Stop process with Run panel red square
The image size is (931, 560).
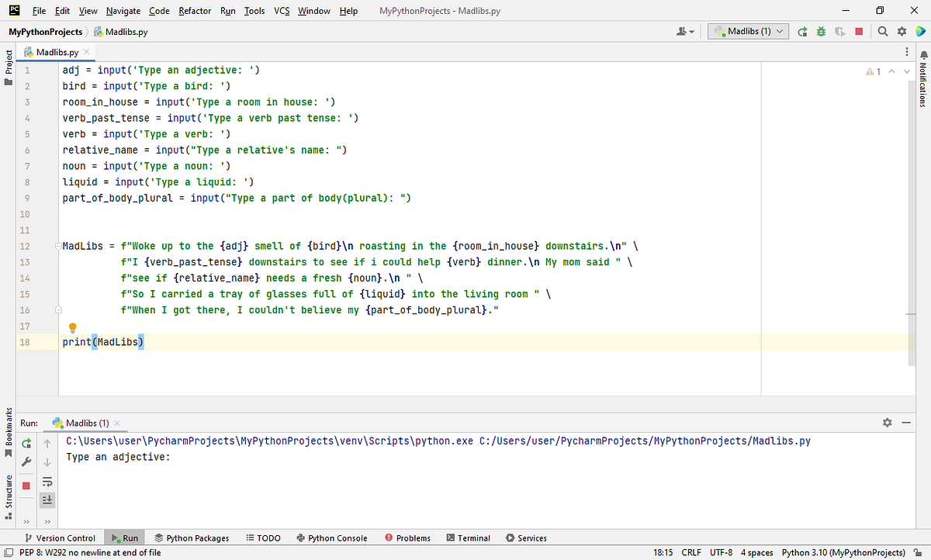(x=26, y=486)
